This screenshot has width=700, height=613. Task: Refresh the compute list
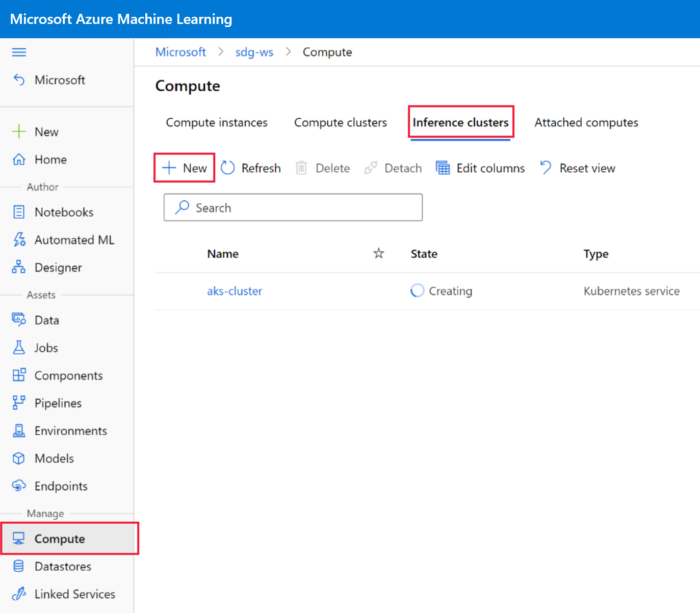pyautogui.click(x=251, y=168)
